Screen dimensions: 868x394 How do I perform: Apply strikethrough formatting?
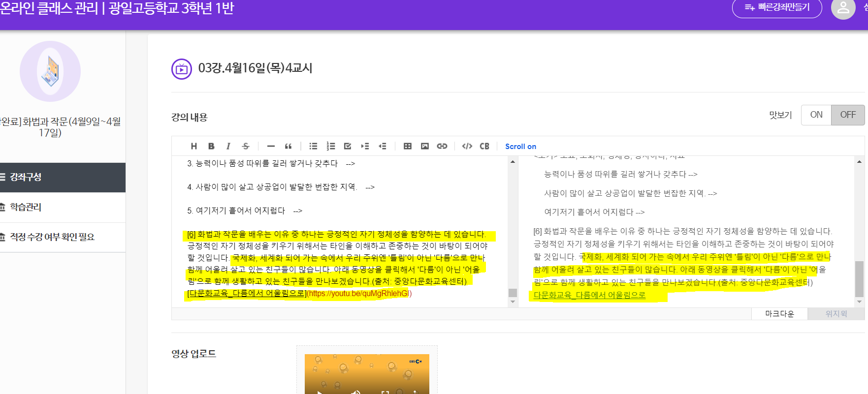click(x=246, y=146)
